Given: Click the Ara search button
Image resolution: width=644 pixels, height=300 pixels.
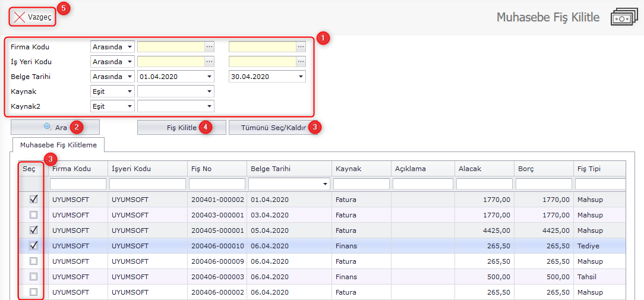Looking at the screenshot, I should tap(55, 128).
